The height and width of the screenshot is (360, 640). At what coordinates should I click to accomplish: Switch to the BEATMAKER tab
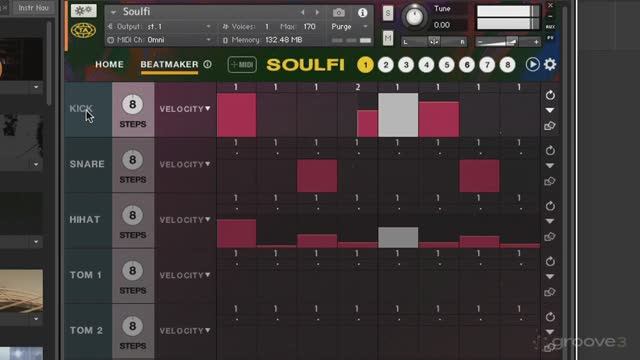(169, 64)
